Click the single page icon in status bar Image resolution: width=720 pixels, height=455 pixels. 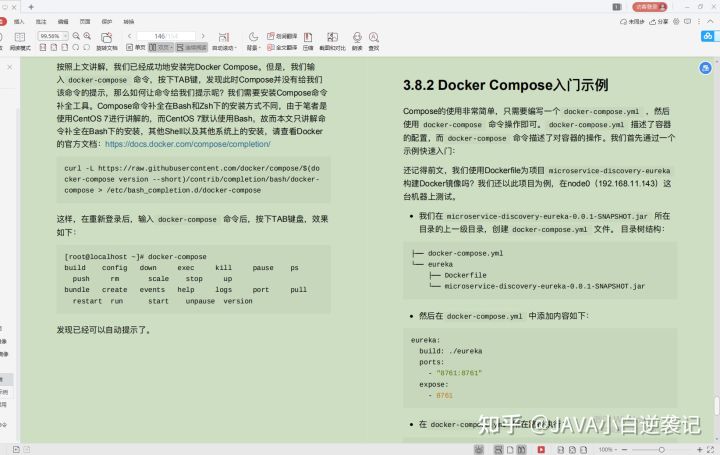click(x=510, y=449)
